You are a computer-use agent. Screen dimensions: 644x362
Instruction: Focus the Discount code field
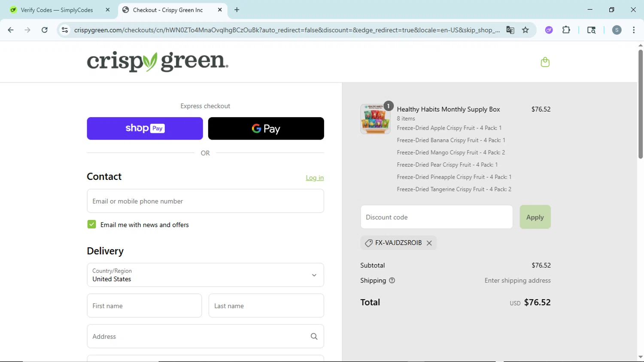pyautogui.click(x=437, y=217)
